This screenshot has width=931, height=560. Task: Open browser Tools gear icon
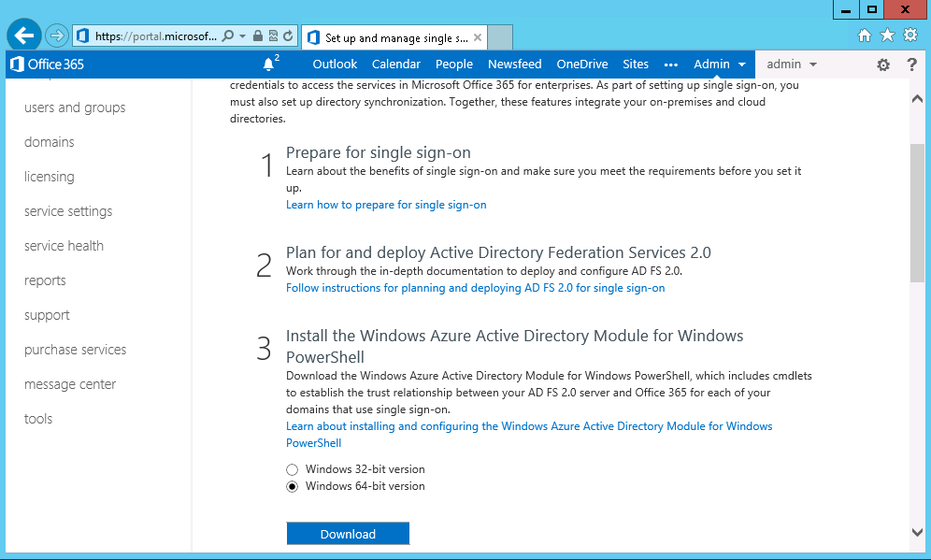(910, 35)
